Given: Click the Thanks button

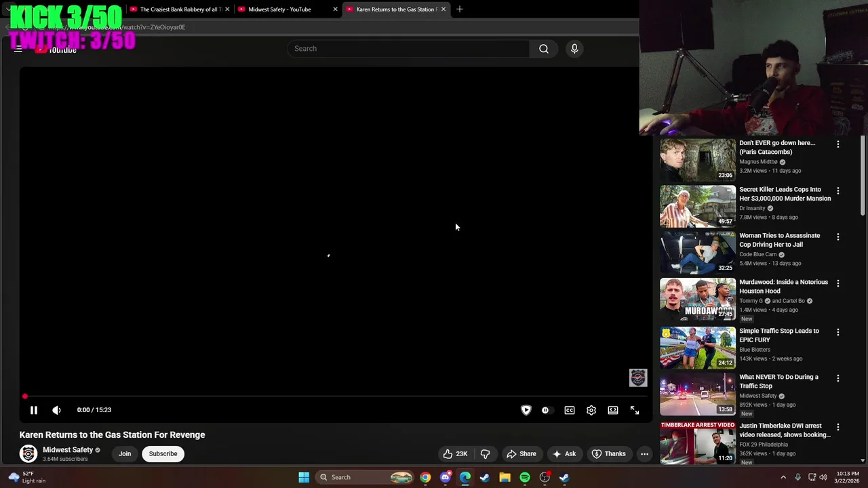Looking at the screenshot, I should coord(608,454).
